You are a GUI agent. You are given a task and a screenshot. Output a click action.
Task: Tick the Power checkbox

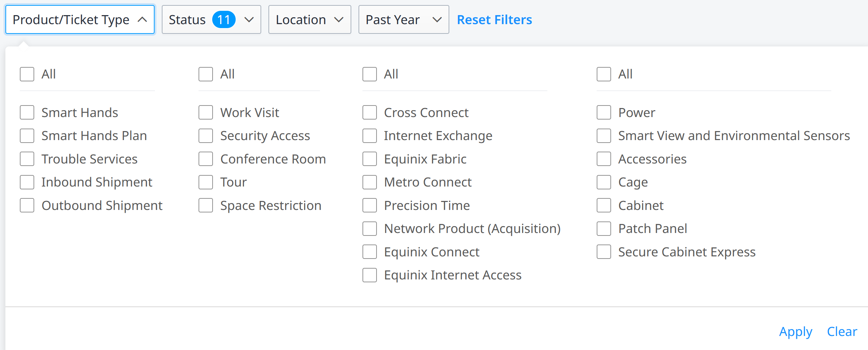tap(604, 112)
